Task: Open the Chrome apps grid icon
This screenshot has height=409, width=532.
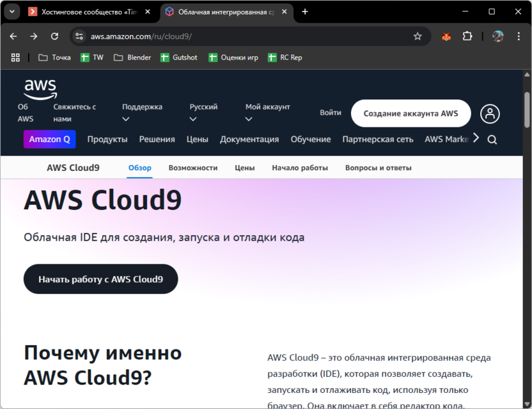Action: click(x=16, y=58)
